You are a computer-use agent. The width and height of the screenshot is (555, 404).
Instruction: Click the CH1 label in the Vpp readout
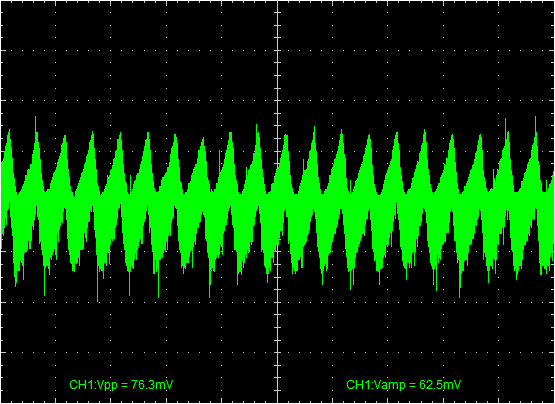pyautogui.click(x=78, y=385)
